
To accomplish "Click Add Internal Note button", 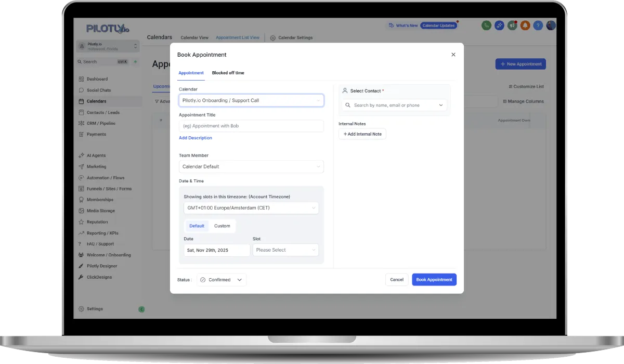I will (362, 134).
